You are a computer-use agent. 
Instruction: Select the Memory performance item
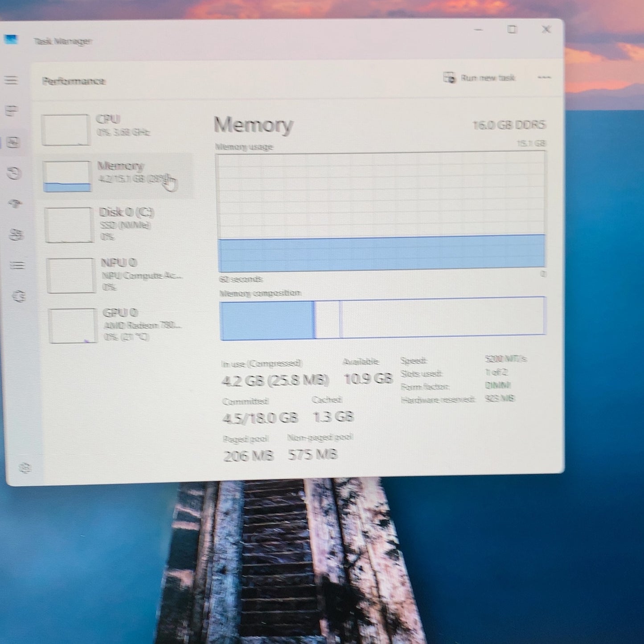(x=118, y=176)
